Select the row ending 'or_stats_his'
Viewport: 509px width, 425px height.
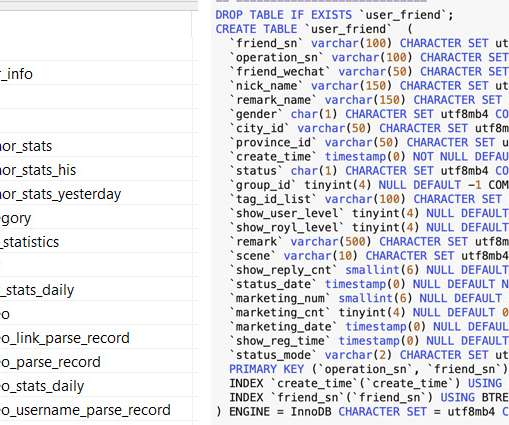(x=96, y=170)
